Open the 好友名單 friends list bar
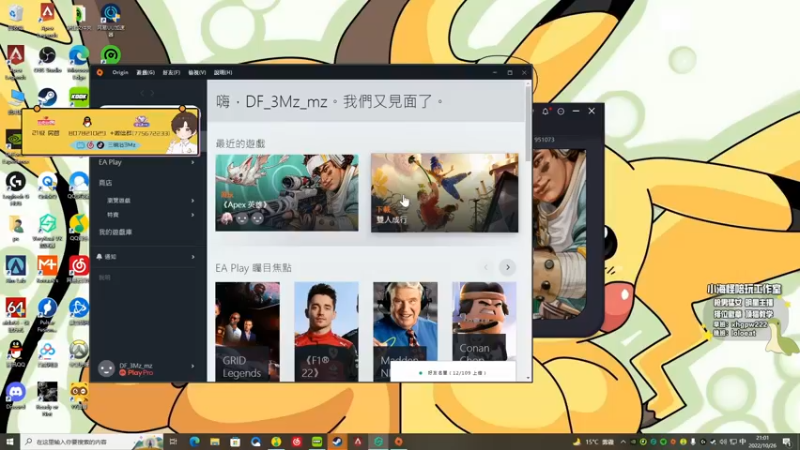 (x=453, y=373)
